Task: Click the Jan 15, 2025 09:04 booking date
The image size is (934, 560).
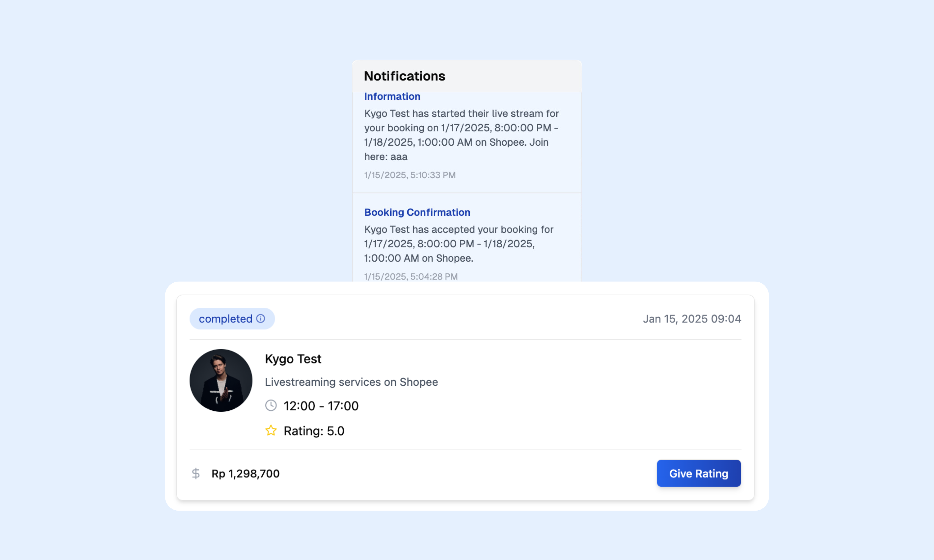Action: 692,319
